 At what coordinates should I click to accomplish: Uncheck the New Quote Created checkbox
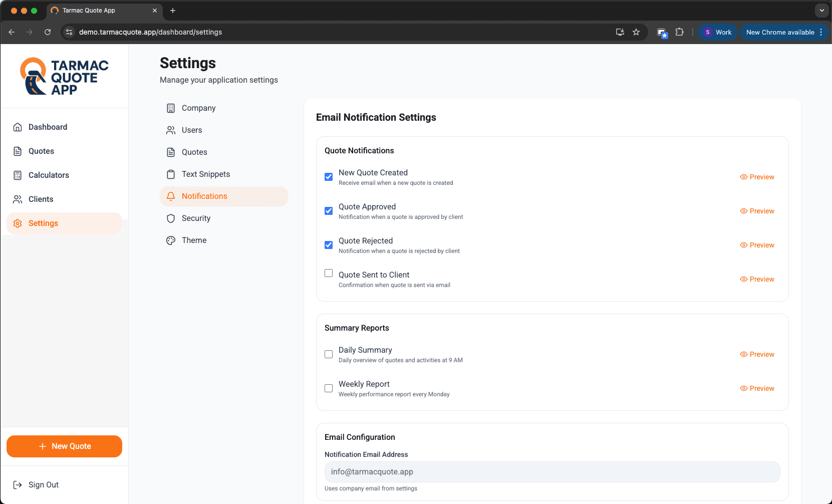click(329, 177)
